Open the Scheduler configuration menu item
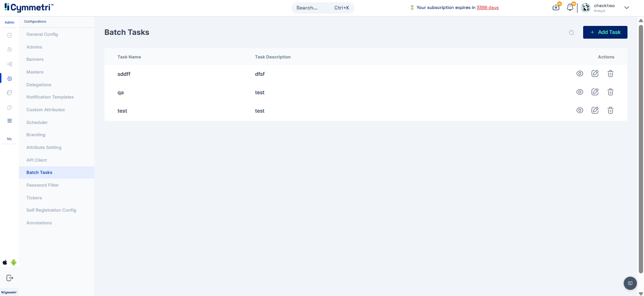The width and height of the screenshot is (644, 296). pyautogui.click(x=37, y=123)
